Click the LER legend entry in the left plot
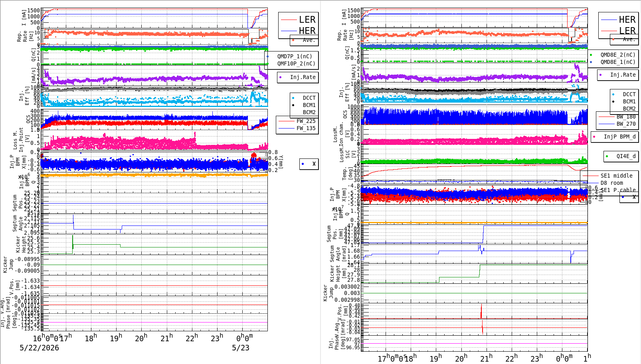The width and height of the screenshot is (641, 364). (307, 20)
